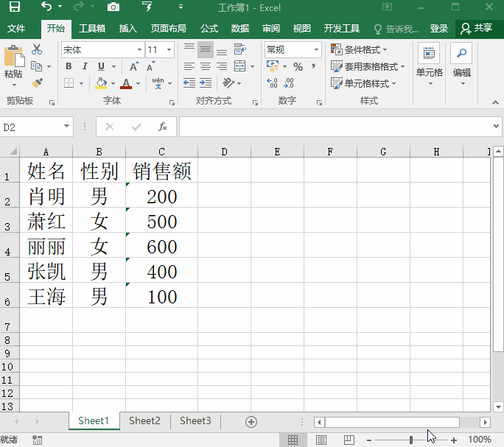Screen dimensions: 504x447
Task: Open the font name 宋体 dropdown
Action: pos(139,50)
